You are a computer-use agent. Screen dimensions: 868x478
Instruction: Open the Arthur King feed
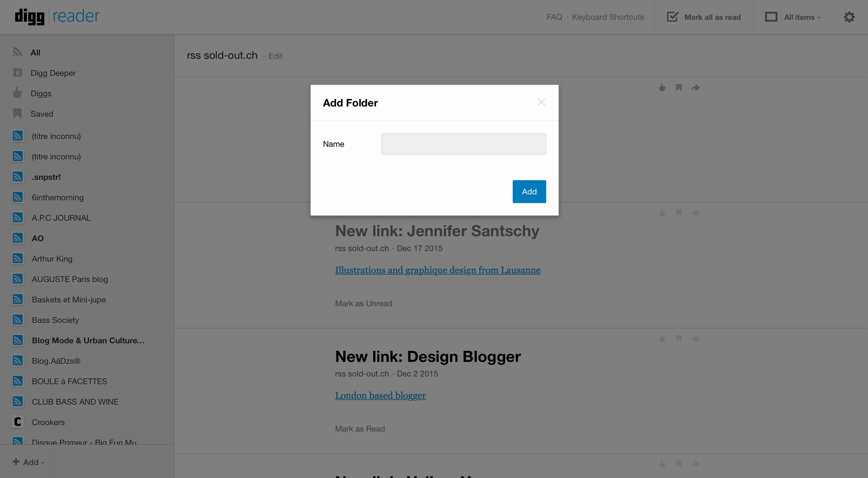[x=52, y=259]
